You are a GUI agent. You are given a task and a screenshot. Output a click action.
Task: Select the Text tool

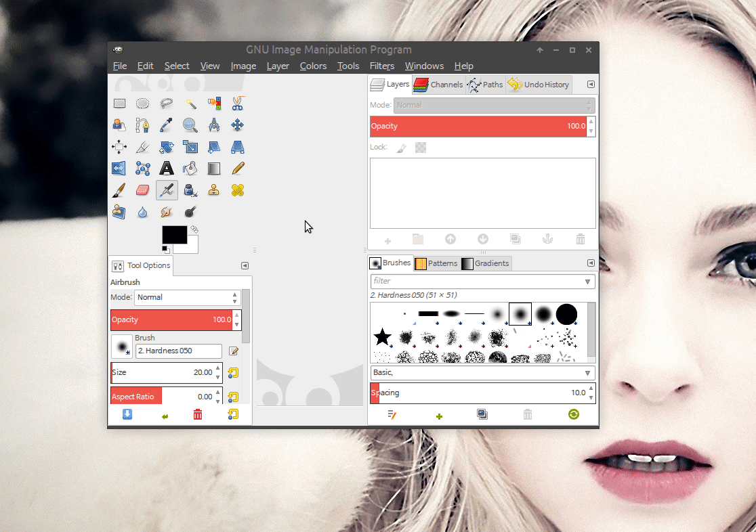pyautogui.click(x=167, y=168)
